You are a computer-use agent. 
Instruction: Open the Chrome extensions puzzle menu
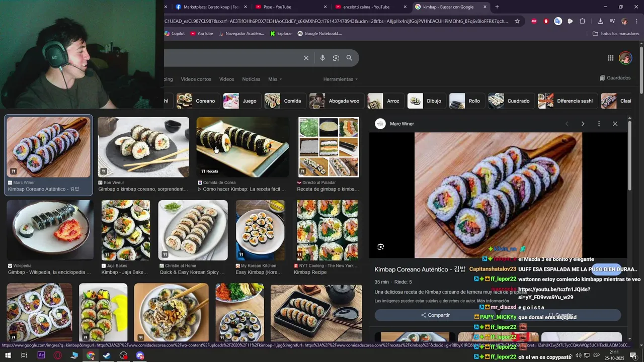tap(582, 21)
